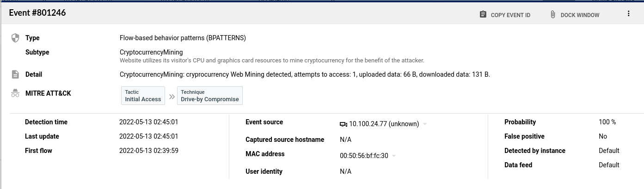
Task: Click the False positive value No
Action: [x=603, y=136]
